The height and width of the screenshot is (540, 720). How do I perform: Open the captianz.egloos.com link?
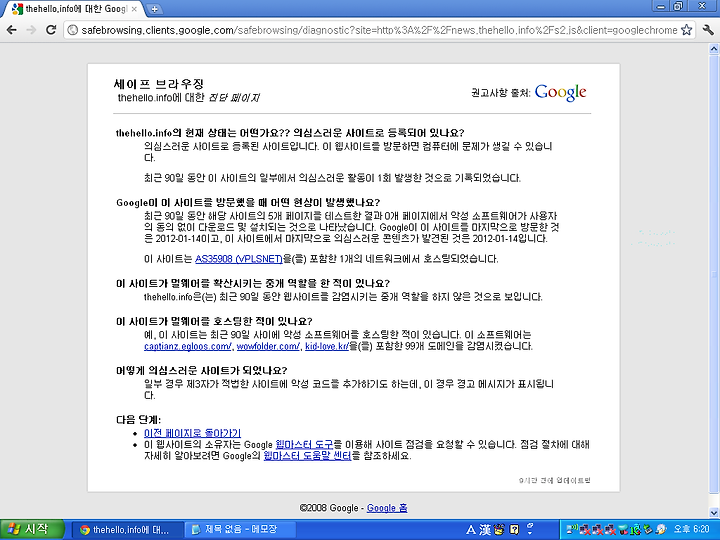click(188, 346)
